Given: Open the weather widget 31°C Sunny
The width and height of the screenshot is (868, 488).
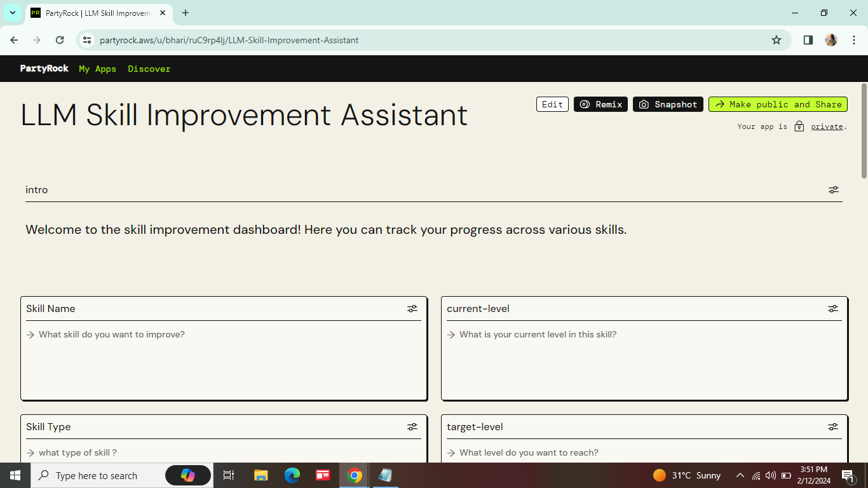Looking at the screenshot, I should coord(687,475).
